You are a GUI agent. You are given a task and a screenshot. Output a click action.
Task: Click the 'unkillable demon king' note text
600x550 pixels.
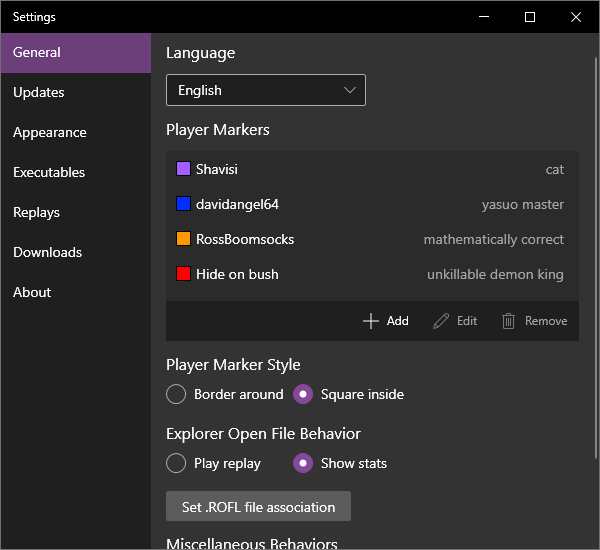(x=495, y=274)
